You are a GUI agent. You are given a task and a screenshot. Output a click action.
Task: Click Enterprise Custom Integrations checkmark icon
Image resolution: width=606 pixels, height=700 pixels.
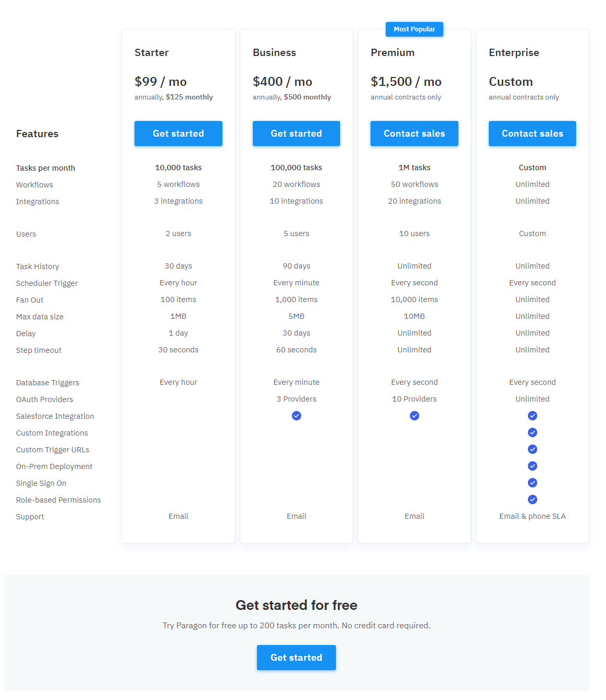point(532,432)
